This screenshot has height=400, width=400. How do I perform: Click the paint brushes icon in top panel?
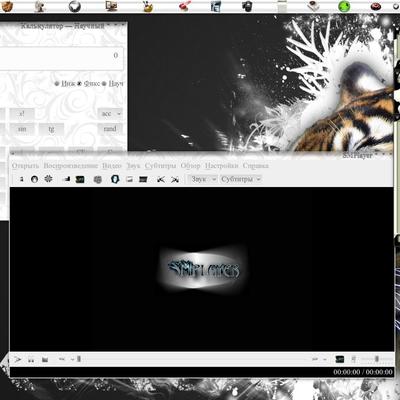(x=148, y=6)
